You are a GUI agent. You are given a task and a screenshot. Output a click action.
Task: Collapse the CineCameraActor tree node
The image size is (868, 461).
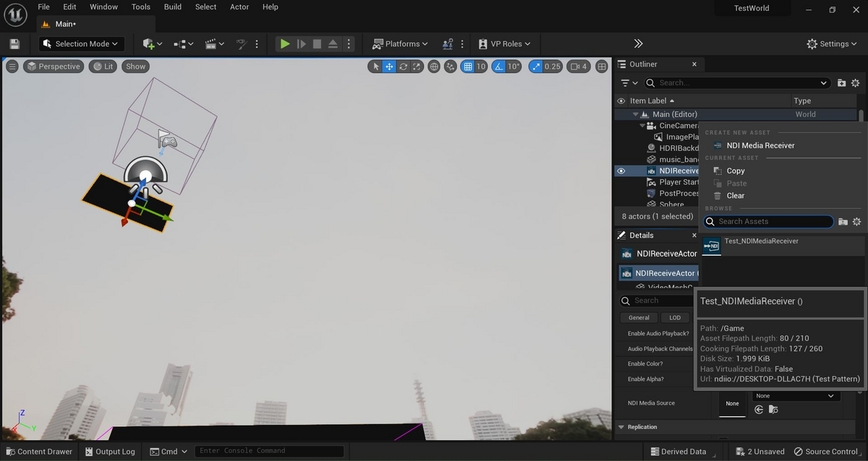click(642, 126)
